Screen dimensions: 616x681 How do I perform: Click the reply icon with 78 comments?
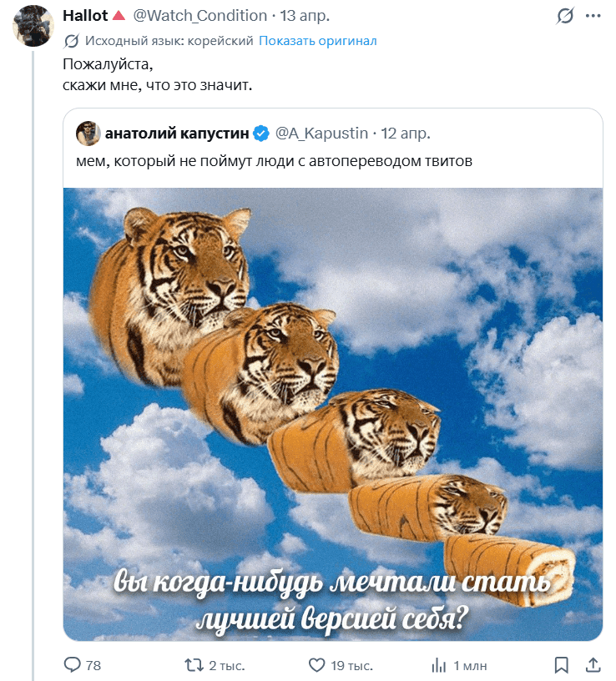tap(73, 665)
